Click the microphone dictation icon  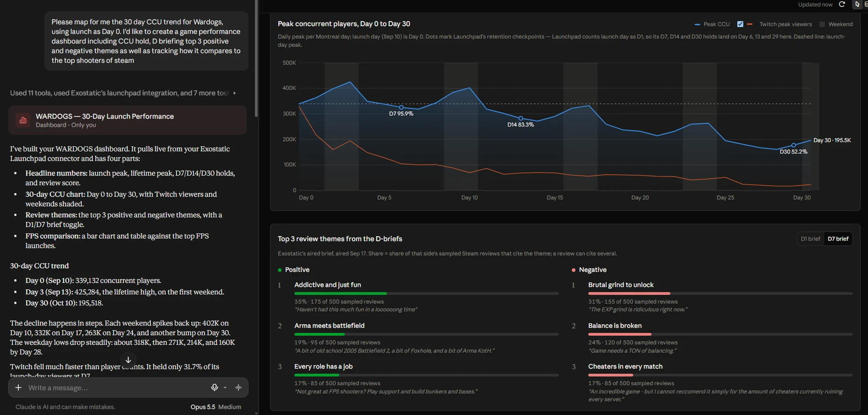tap(214, 387)
